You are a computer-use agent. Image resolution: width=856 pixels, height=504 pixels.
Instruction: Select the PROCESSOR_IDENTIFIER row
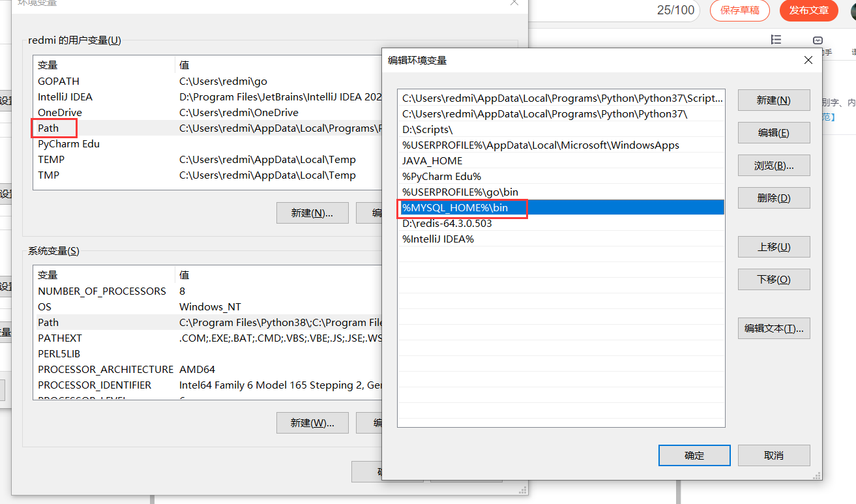(x=207, y=385)
